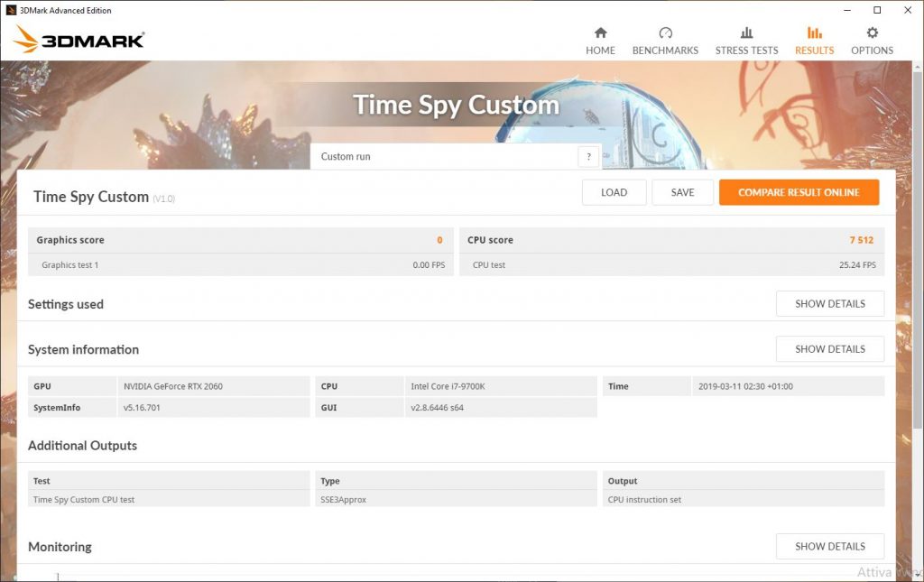Click the Home house icon
The image size is (924, 582).
pos(600,32)
